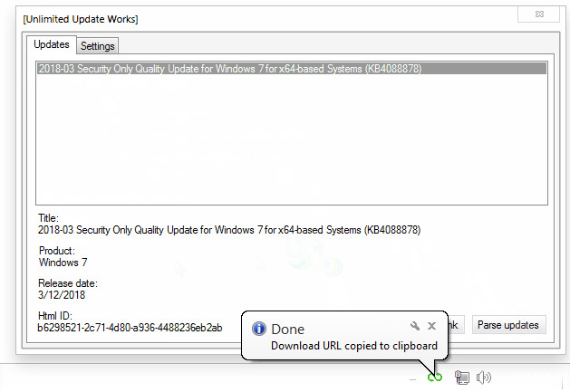Image resolution: width=570 pixels, height=392 pixels.
Task: Switch to the Settings tab
Action: [98, 46]
